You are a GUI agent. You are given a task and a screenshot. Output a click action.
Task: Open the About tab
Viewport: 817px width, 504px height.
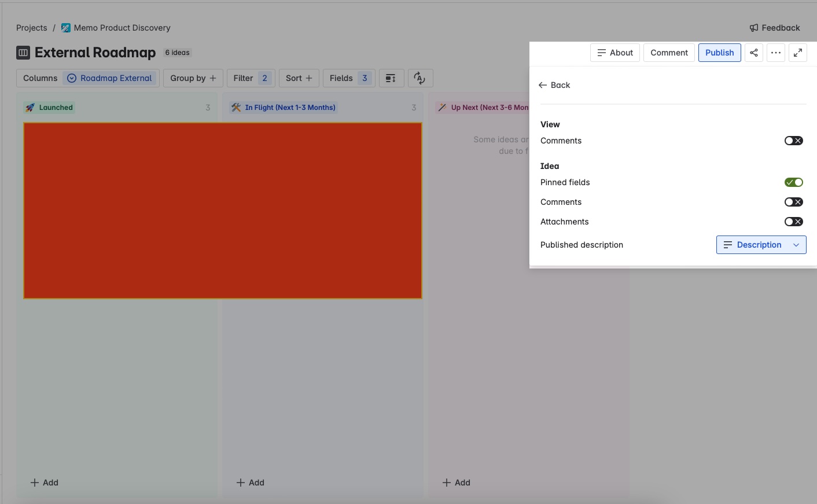[615, 53]
